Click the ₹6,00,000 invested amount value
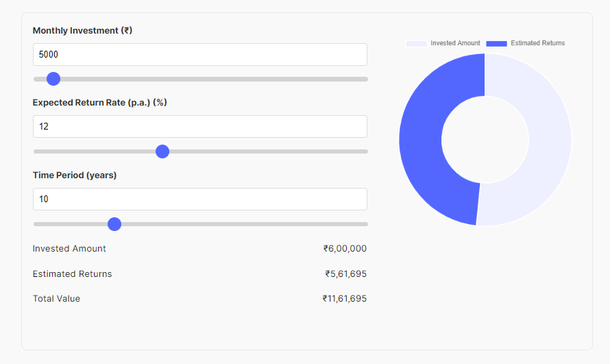 (x=345, y=249)
